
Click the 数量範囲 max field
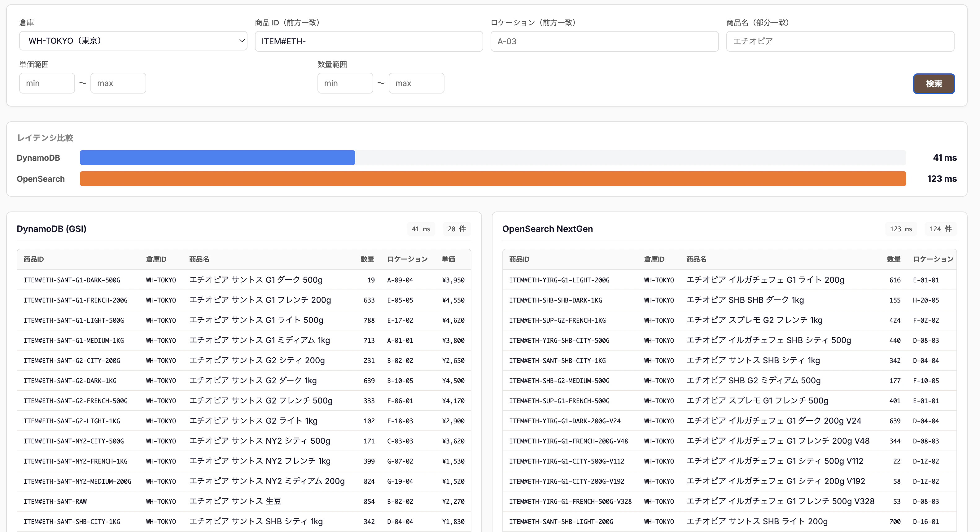pos(416,83)
